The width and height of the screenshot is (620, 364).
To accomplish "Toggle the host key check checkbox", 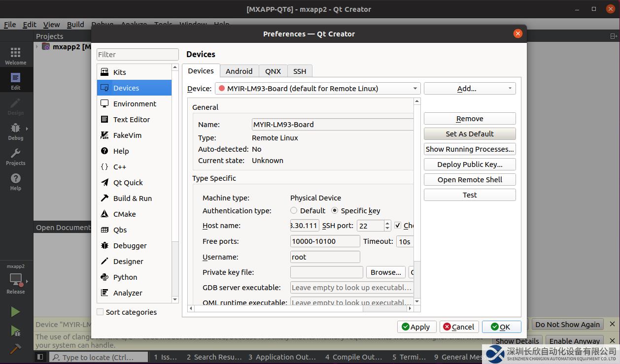I will point(398,226).
